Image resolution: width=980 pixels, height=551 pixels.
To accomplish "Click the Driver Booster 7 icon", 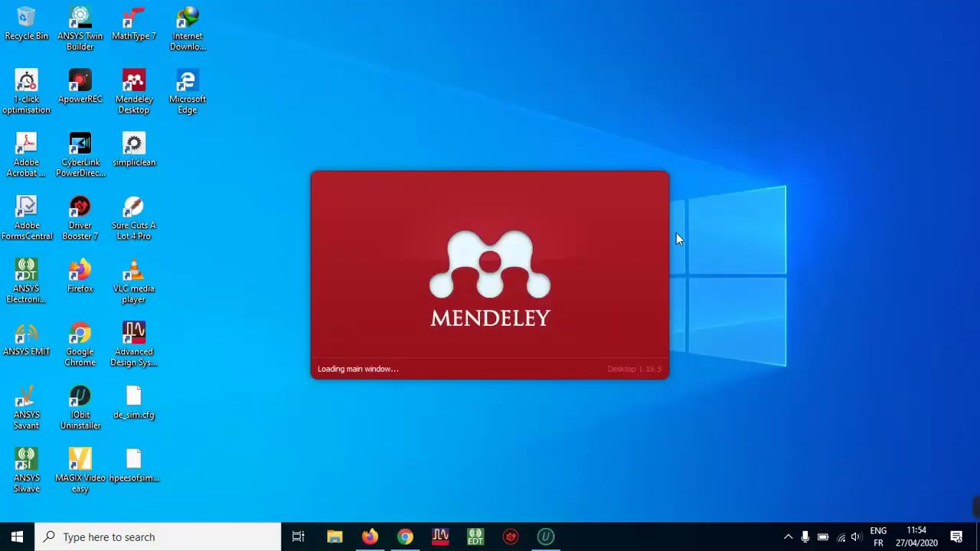I will (x=80, y=218).
